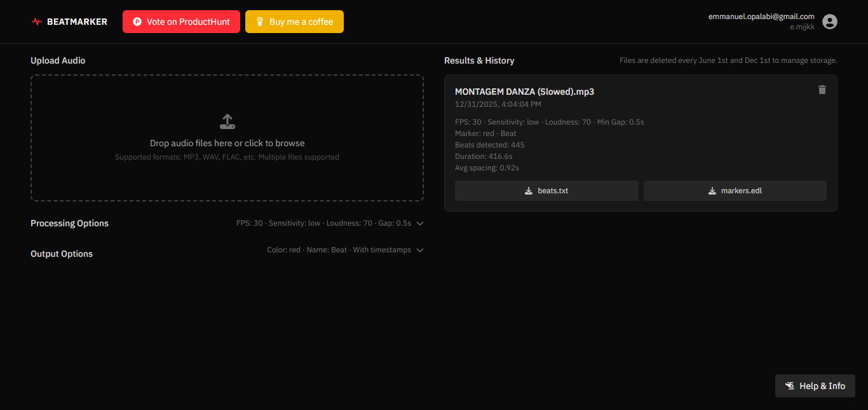Click the audio file drop zone
Screen dimensions: 868x410
coord(227,138)
